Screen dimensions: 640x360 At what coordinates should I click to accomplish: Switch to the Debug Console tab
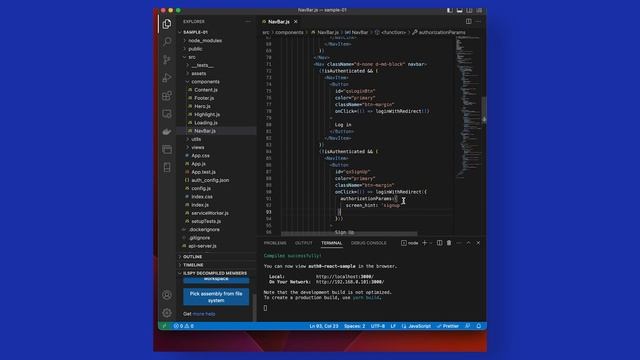pyautogui.click(x=369, y=243)
